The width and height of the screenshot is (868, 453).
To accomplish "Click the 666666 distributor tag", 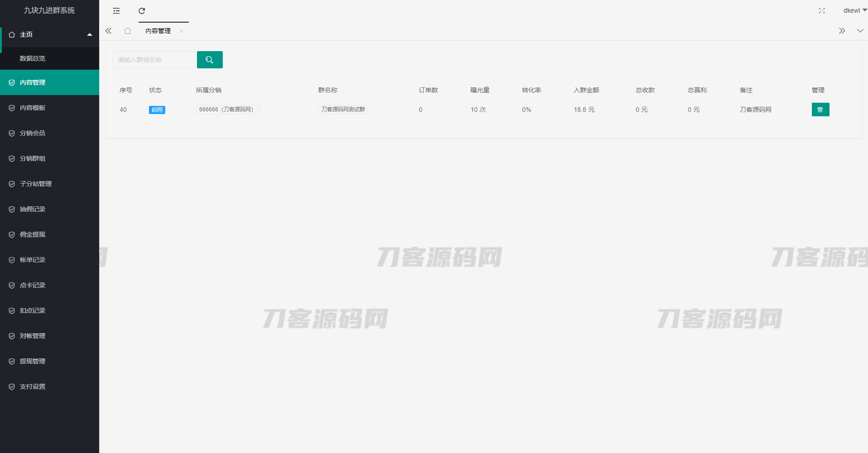I will 227,110.
